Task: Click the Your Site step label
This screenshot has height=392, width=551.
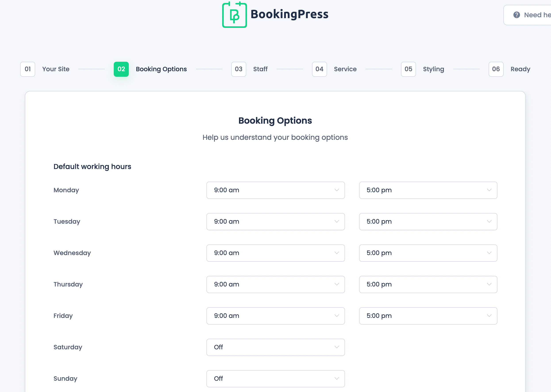Action: [x=56, y=69]
